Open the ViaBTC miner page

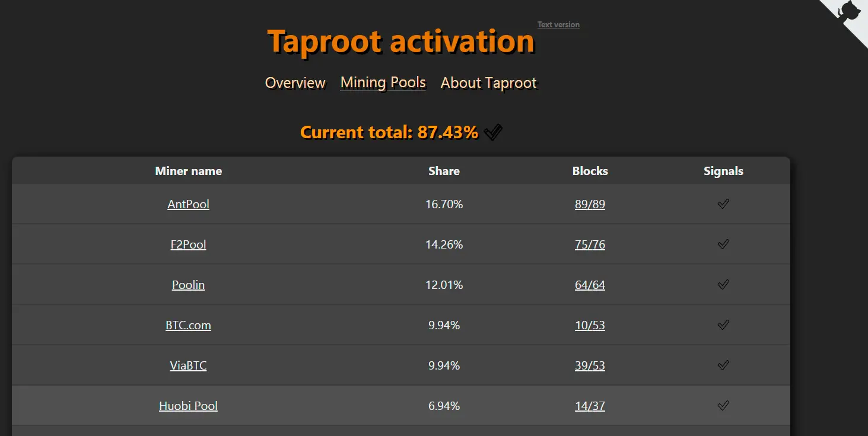[x=188, y=365]
